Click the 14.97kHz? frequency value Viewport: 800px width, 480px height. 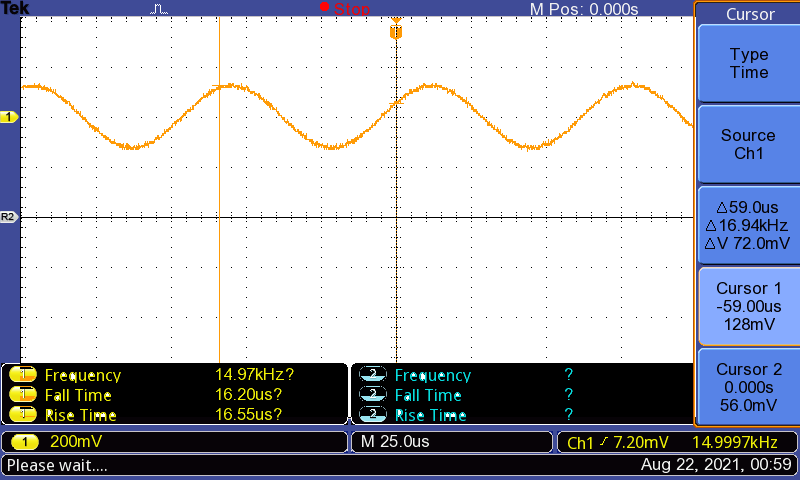click(x=255, y=374)
